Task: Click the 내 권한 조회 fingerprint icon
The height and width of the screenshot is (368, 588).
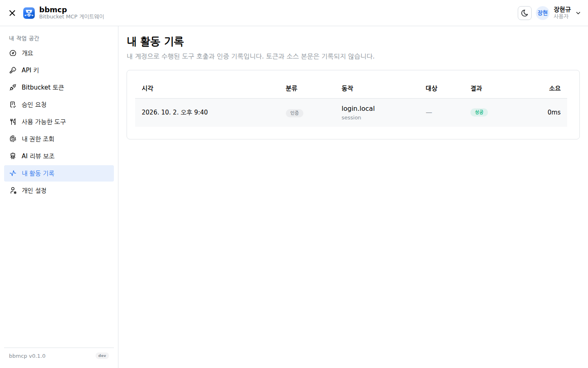Action: [x=13, y=139]
